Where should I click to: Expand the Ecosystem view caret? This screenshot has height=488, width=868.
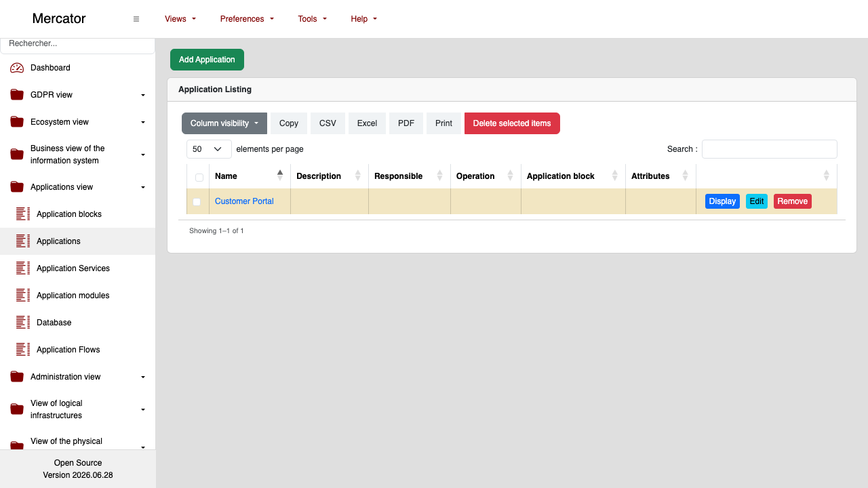pyautogui.click(x=143, y=122)
